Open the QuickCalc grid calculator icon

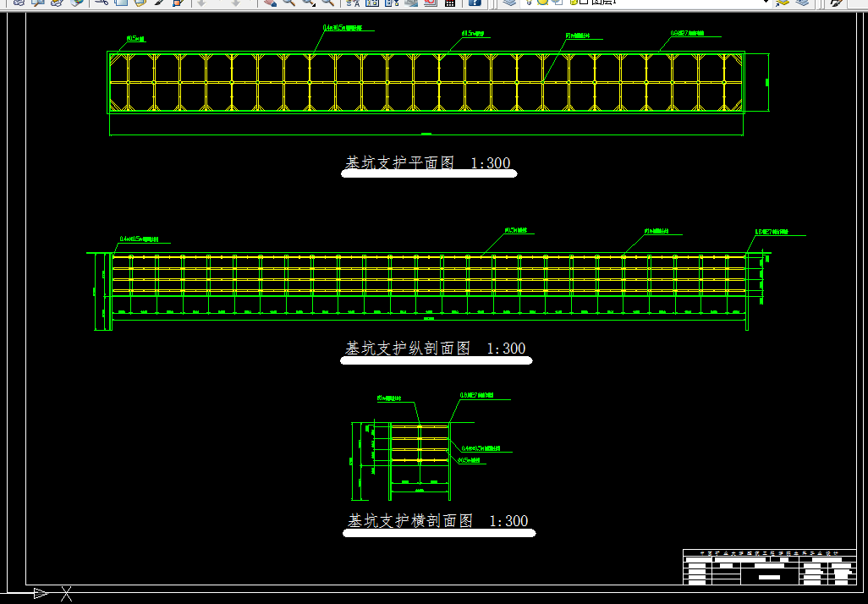[x=450, y=3]
